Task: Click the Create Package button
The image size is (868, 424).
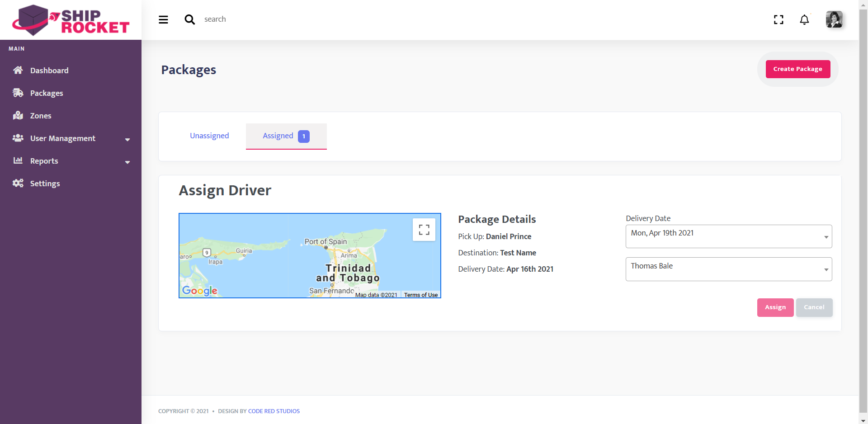Action: (x=797, y=69)
